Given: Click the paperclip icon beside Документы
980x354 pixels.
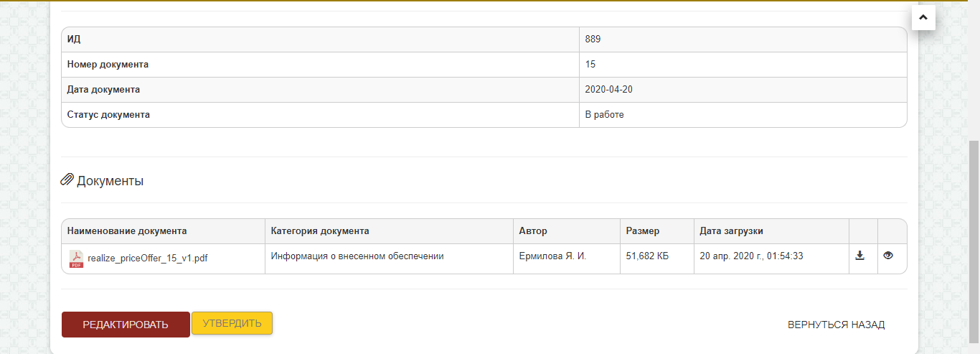Looking at the screenshot, I should [67, 180].
